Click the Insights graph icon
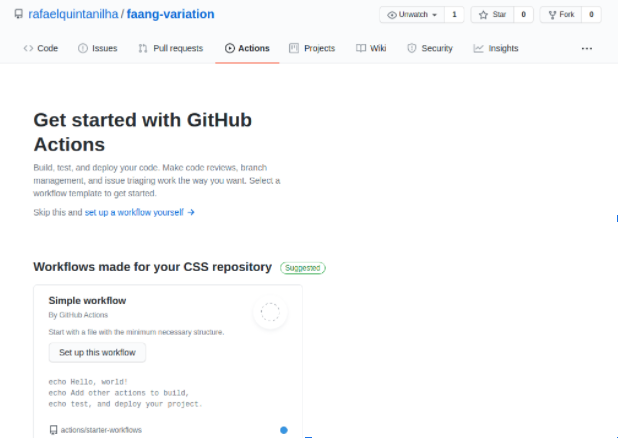The image size is (618, 438). (479, 48)
